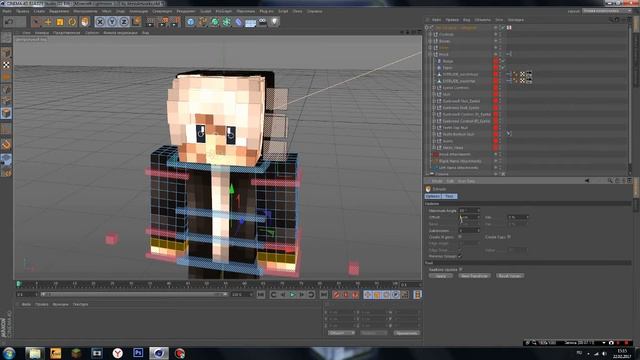Switch to checkerboard Texture mode in left palette
The image size is (640, 360).
coord(6,65)
